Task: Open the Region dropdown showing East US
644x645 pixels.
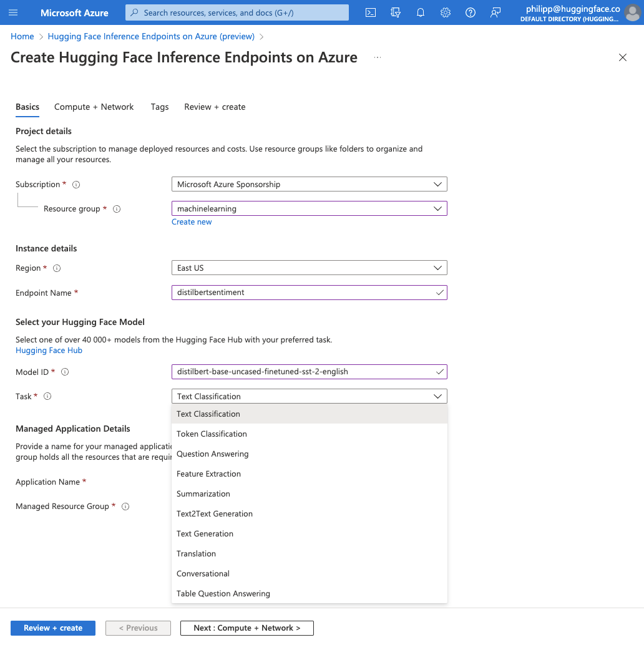Action: click(x=309, y=268)
